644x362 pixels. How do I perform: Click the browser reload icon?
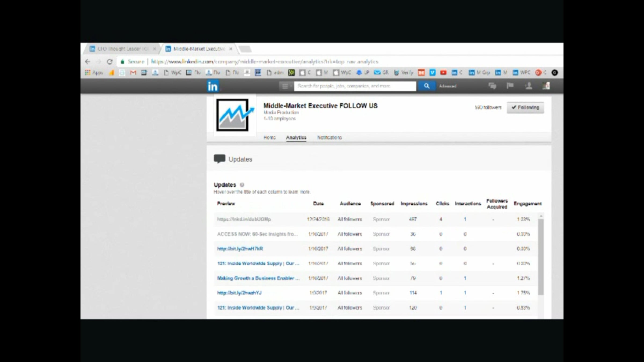[109, 62]
